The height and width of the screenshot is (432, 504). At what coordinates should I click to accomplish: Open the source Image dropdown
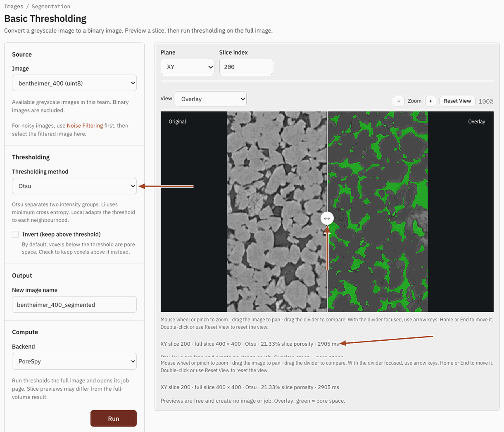[x=74, y=83]
